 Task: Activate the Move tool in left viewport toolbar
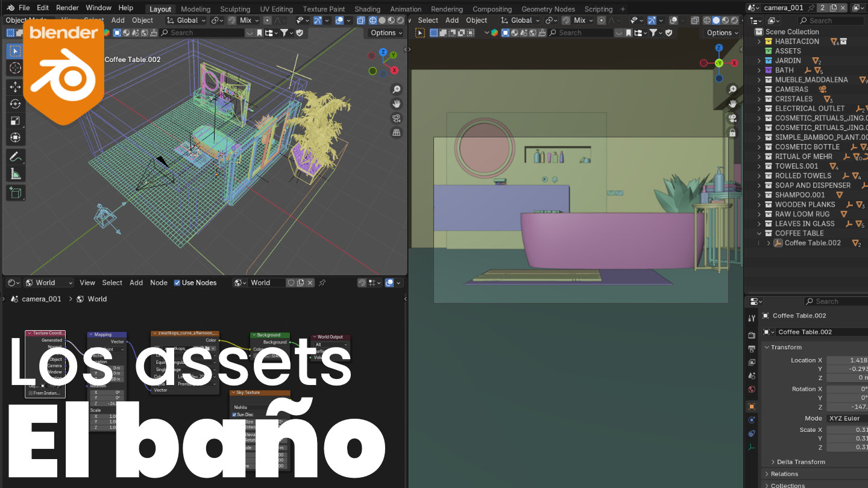pos(15,87)
